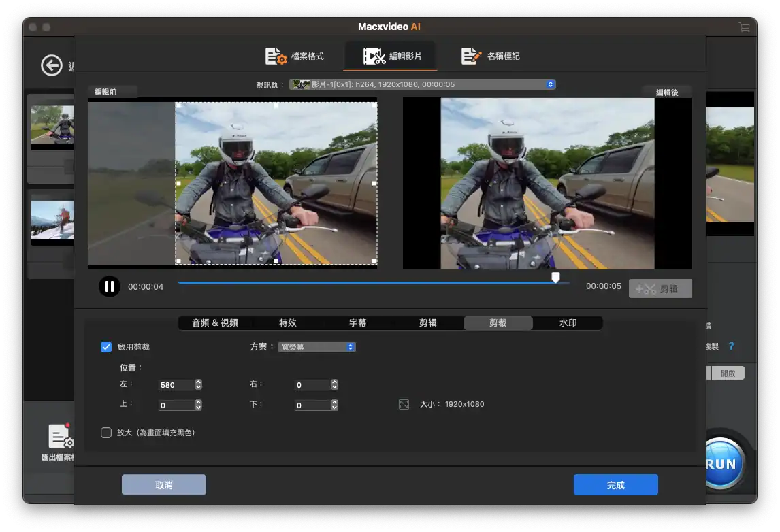Click the 上 position input field
This screenshot has height=532, width=780.
(176, 405)
